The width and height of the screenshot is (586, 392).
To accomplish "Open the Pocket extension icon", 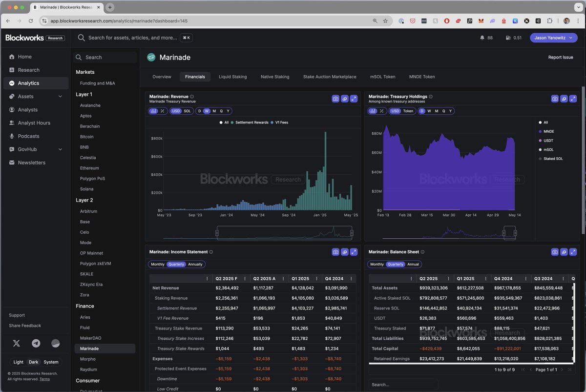I will coord(413,21).
